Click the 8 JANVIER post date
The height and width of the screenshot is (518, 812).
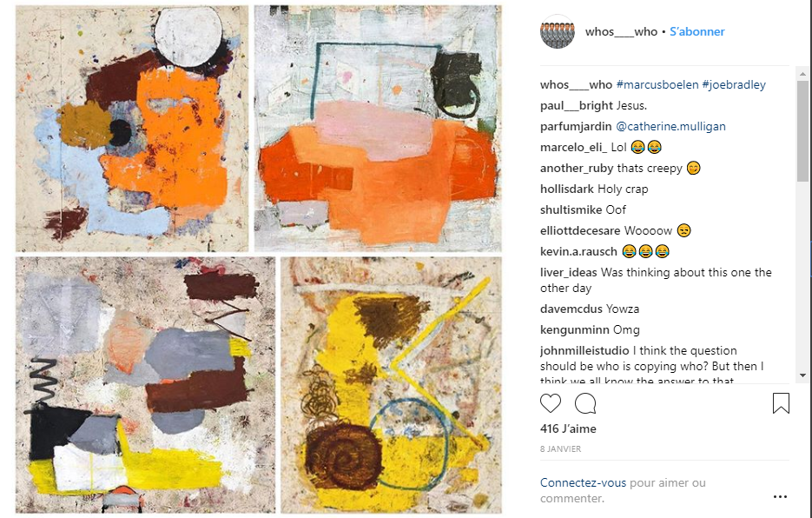pos(560,449)
